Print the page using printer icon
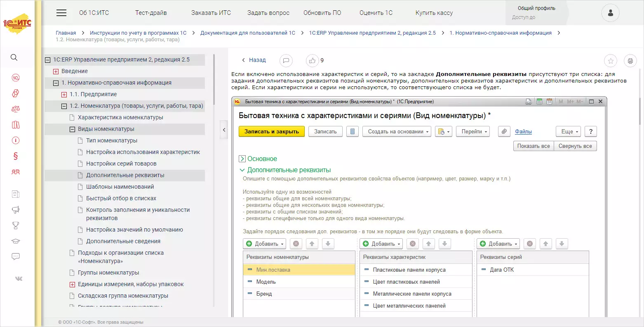The width and height of the screenshot is (644, 327). pyautogui.click(x=630, y=61)
